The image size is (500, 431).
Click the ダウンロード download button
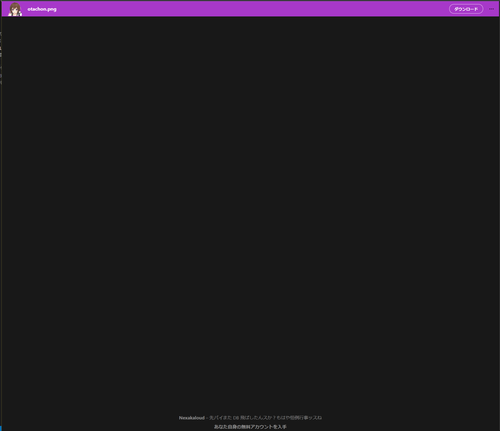click(466, 9)
